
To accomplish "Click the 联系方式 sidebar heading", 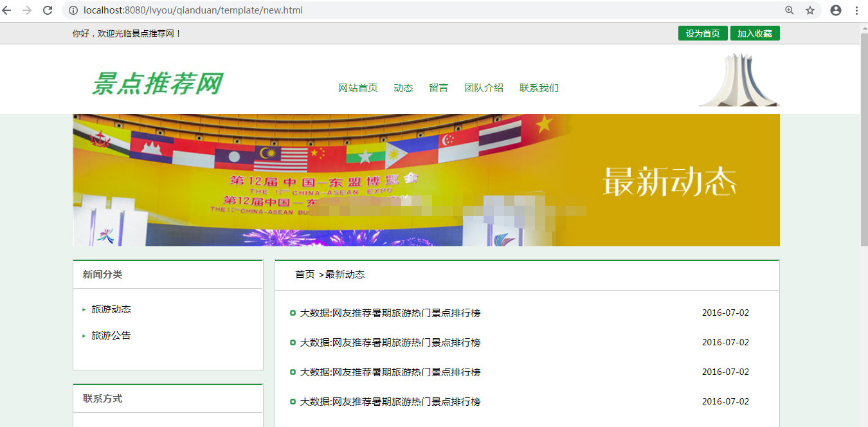I will [103, 399].
